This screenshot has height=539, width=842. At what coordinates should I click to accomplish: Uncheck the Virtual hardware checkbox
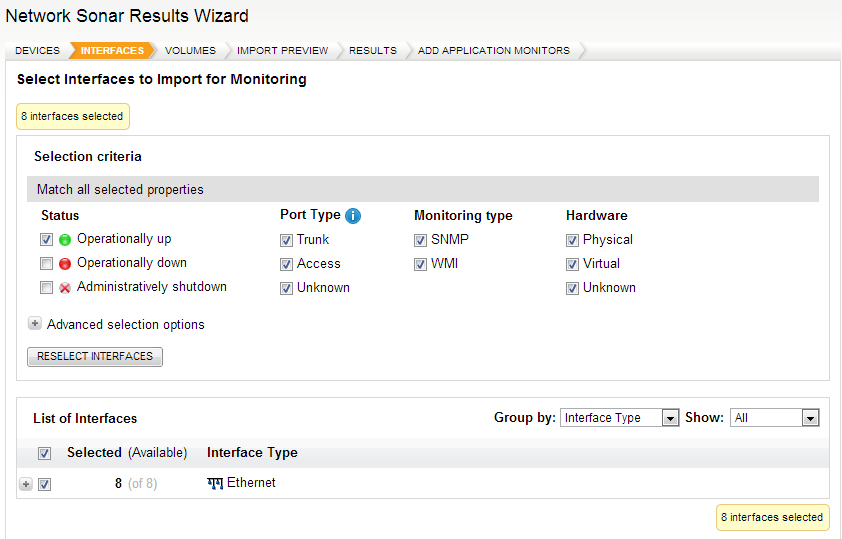click(572, 264)
